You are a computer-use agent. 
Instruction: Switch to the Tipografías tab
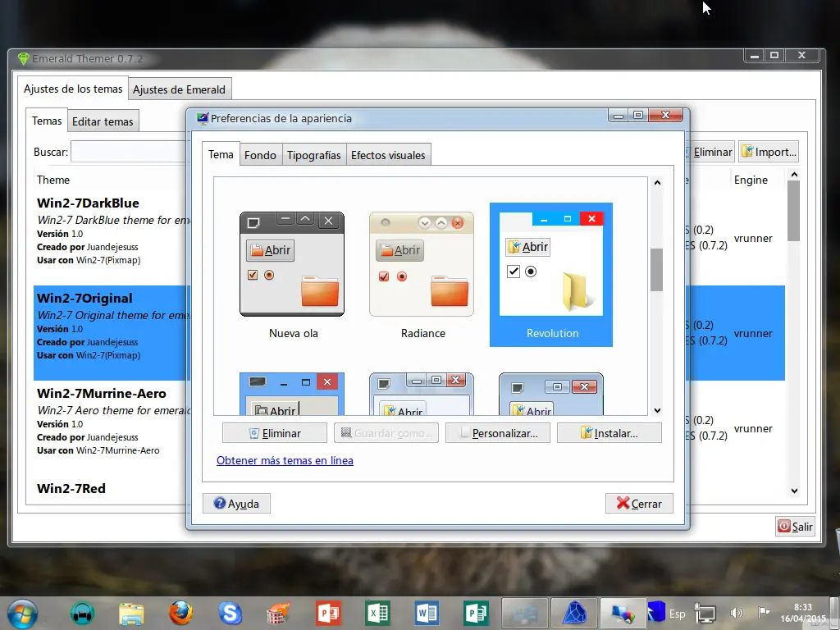coord(314,155)
